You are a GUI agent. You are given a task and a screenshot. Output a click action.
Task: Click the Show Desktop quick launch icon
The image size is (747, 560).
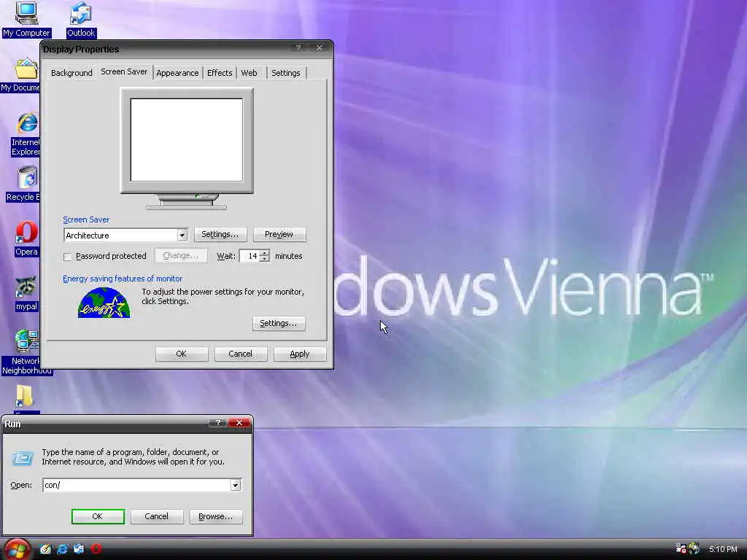coord(46,549)
